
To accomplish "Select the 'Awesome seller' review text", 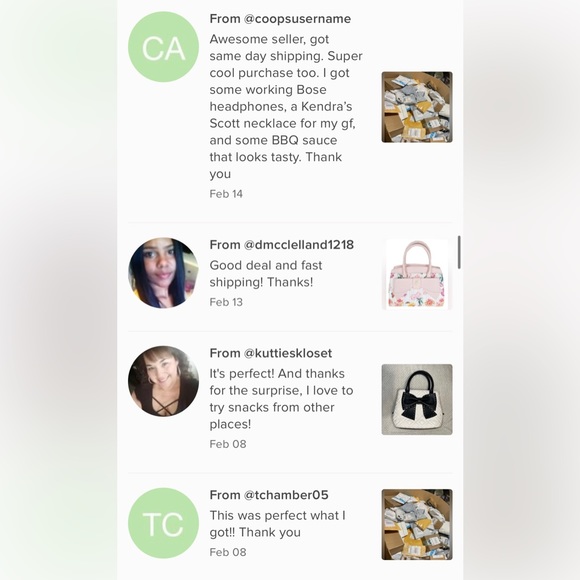I will tap(286, 107).
